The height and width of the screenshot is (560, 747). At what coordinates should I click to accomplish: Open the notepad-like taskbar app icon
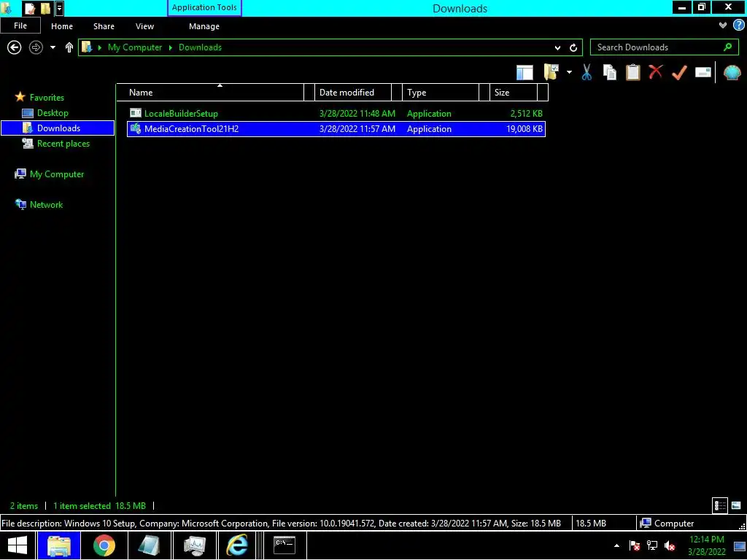149,545
